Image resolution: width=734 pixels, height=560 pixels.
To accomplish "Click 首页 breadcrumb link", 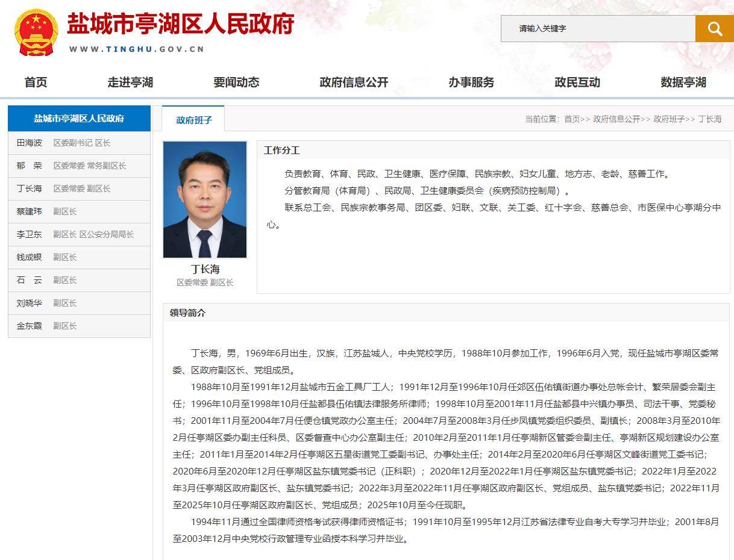I will [x=572, y=119].
